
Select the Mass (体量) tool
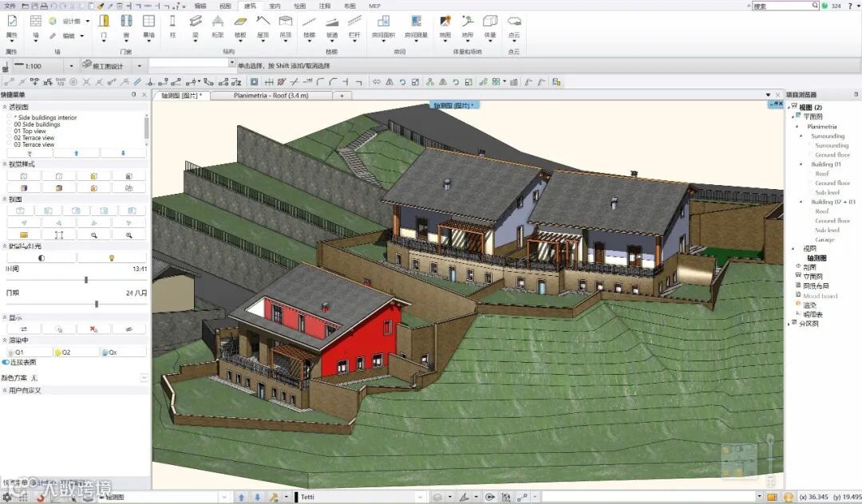pyautogui.click(x=490, y=27)
